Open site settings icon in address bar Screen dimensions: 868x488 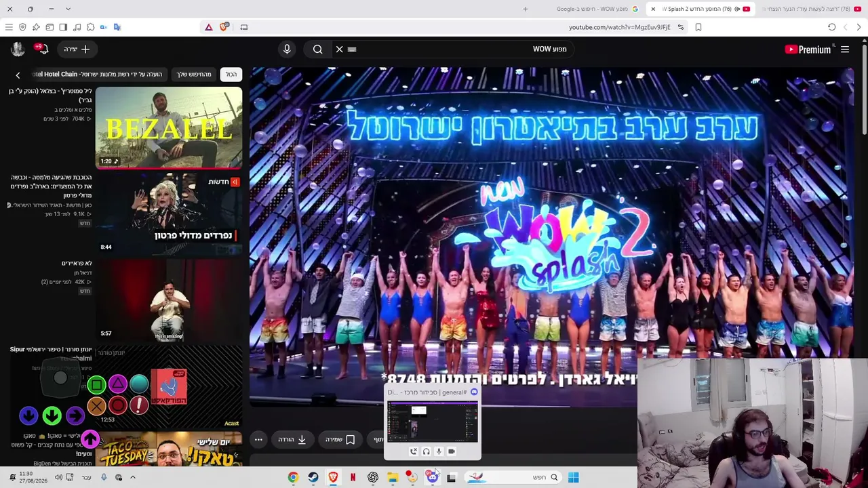681,27
